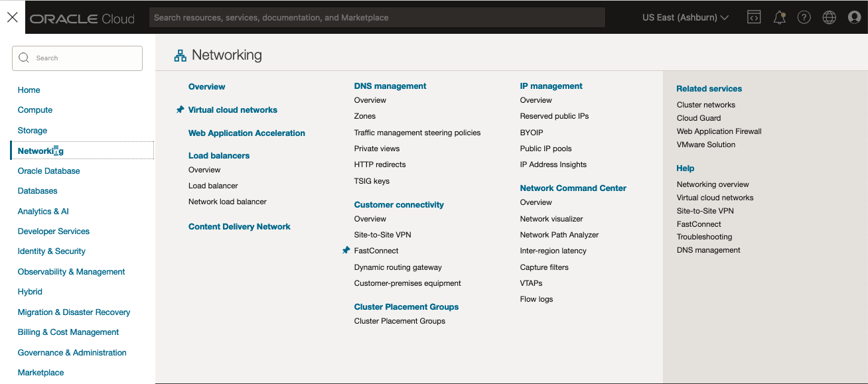Open Traffic management steering policies

417,133
